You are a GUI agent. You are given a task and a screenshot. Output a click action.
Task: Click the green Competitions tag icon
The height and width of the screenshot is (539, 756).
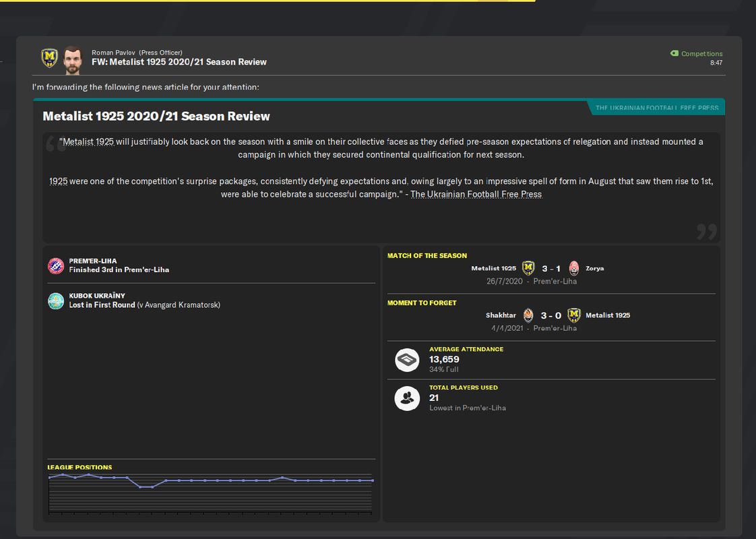point(674,53)
